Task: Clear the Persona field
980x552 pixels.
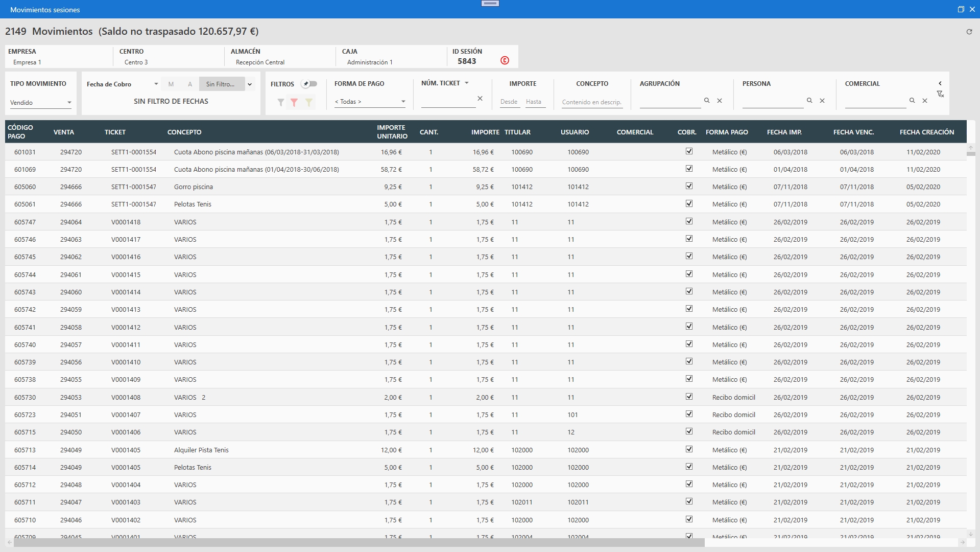Action: (822, 101)
